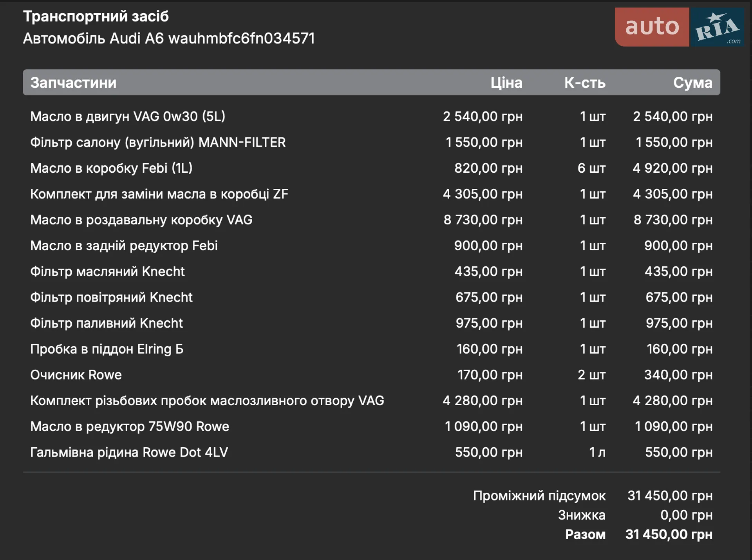Select 'Фільтр повітряний Knecht' item
Image resolution: width=752 pixels, height=560 pixels.
tap(112, 297)
